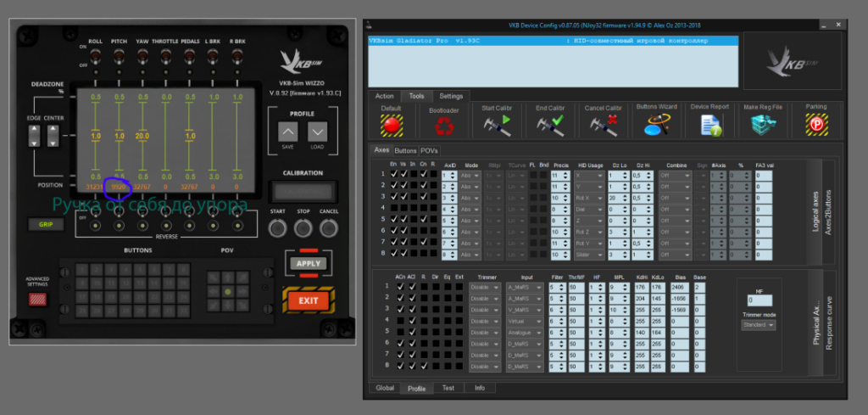The width and height of the screenshot is (868, 415).
Task: Toggle Cn checkbox for logical axis 3
Action: [x=424, y=197]
